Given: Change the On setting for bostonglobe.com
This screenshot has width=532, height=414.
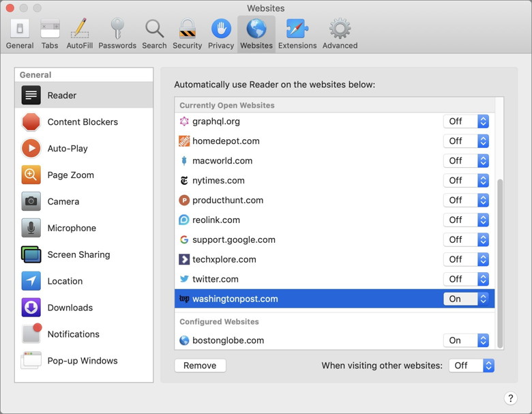Looking at the screenshot, I should pos(466,340).
